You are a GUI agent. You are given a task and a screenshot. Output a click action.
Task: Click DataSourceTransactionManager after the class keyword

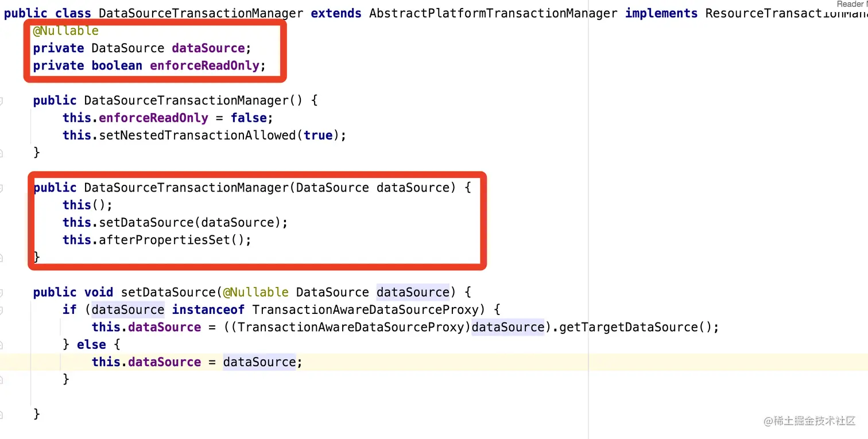point(201,13)
